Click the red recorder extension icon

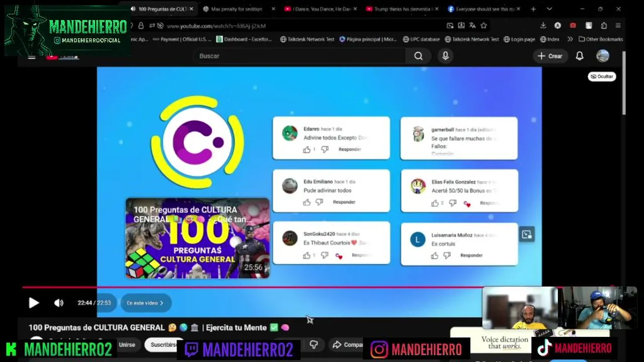click(573, 26)
